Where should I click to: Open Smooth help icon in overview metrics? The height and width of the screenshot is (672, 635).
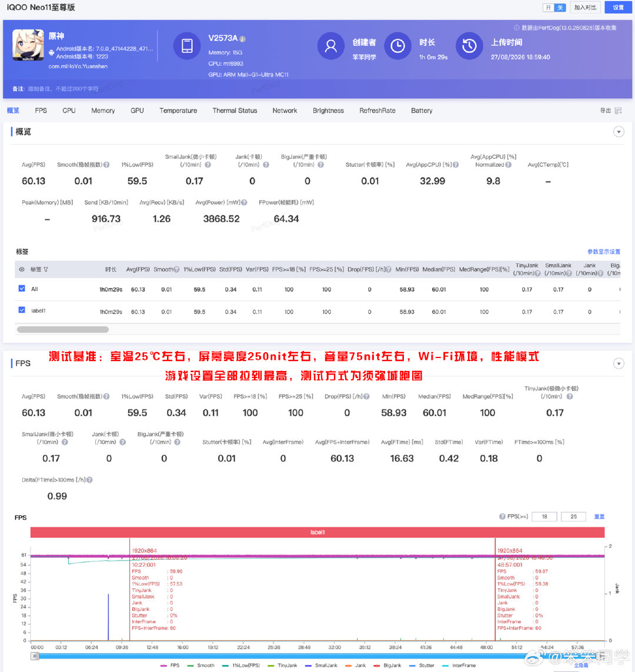106,165
